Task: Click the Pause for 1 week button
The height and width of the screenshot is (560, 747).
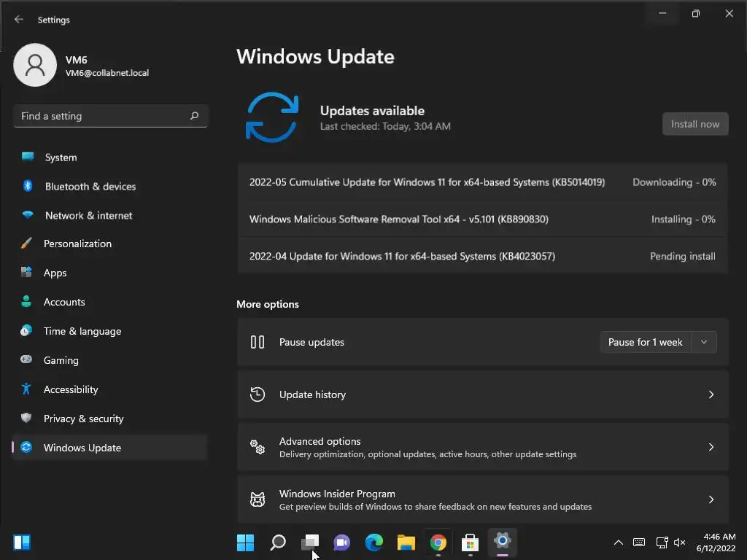Action: pos(646,342)
